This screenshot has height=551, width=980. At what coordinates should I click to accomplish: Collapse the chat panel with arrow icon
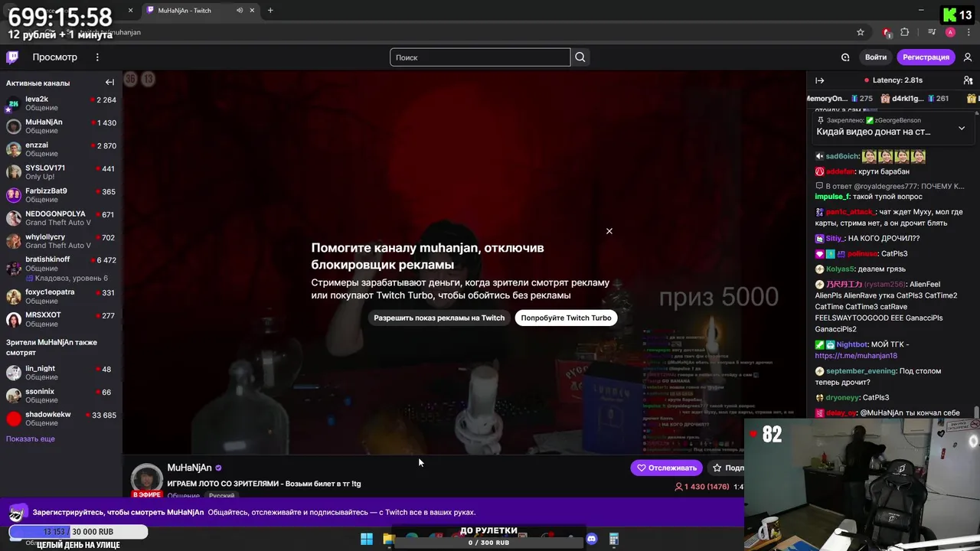[x=819, y=80]
